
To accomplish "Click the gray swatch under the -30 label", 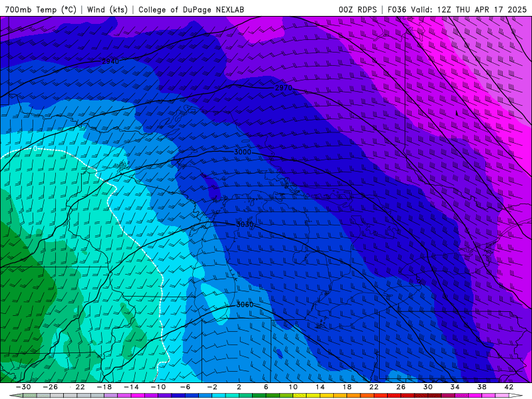I will tap(30, 396).
